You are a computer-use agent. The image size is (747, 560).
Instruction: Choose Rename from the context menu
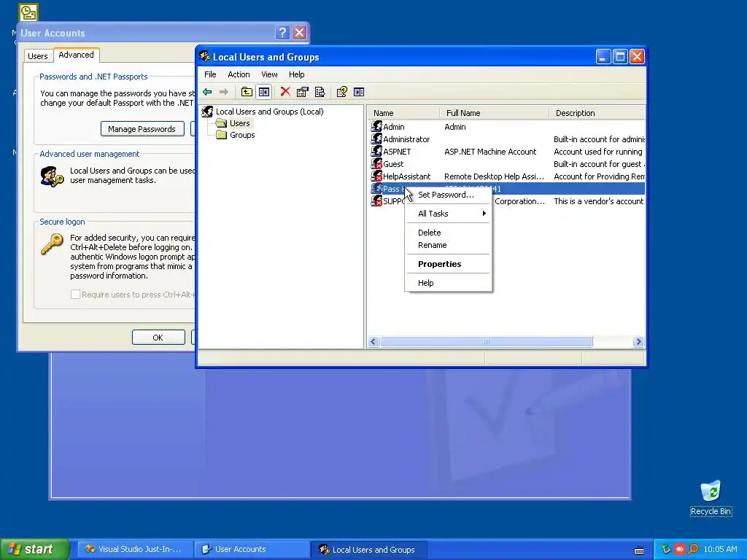(x=432, y=245)
